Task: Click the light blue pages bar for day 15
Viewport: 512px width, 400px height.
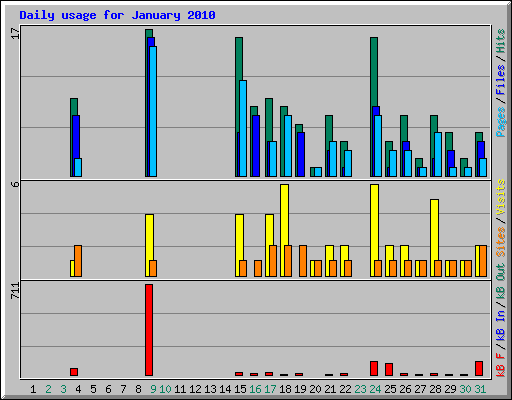Action: click(243, 128)
